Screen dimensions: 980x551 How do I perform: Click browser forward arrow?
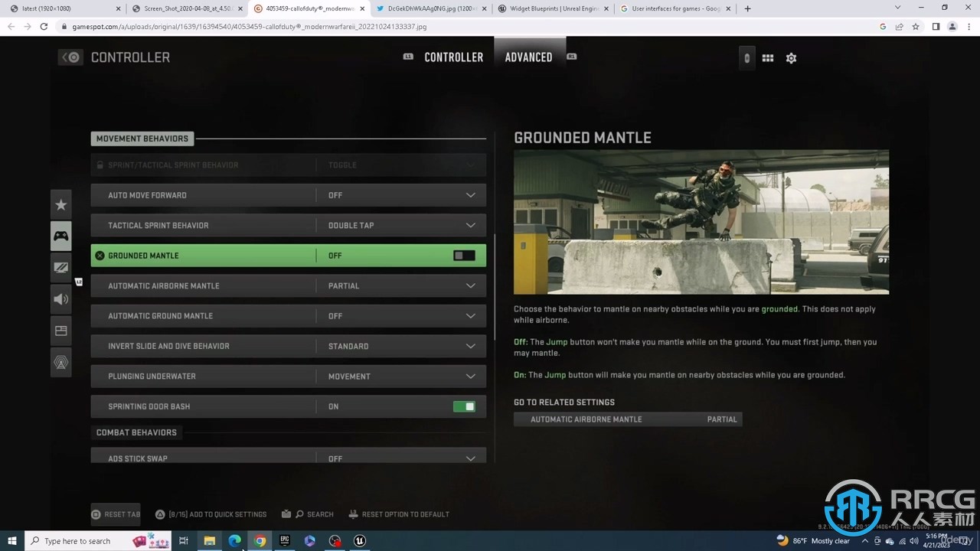click(28, 26)
